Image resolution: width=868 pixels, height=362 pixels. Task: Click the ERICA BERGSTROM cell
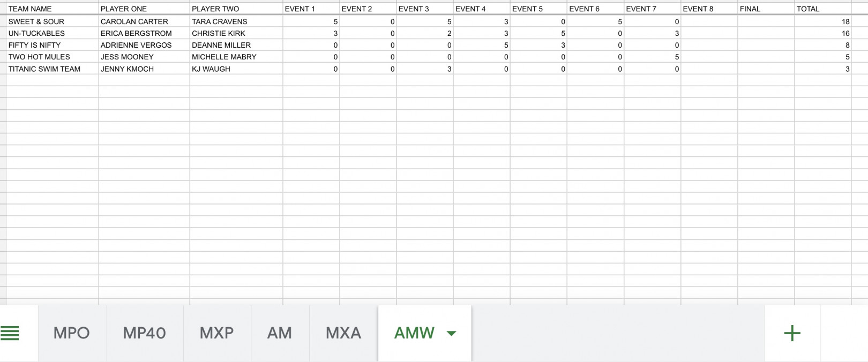tap(144, 33)
